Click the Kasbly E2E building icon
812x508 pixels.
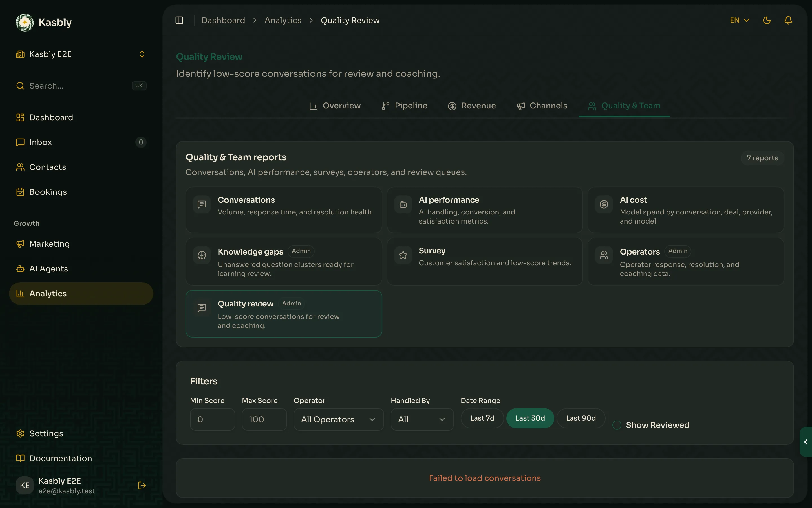click(20, 54)
